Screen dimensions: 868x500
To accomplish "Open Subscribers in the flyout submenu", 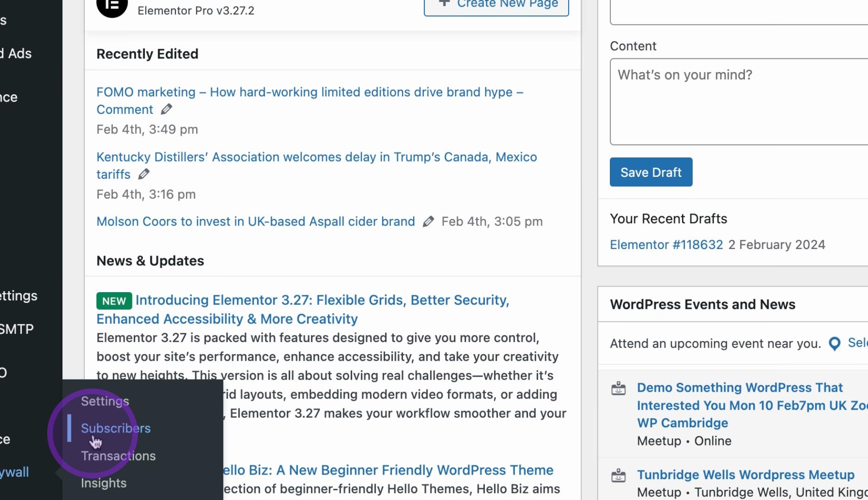I will [116, 428].
